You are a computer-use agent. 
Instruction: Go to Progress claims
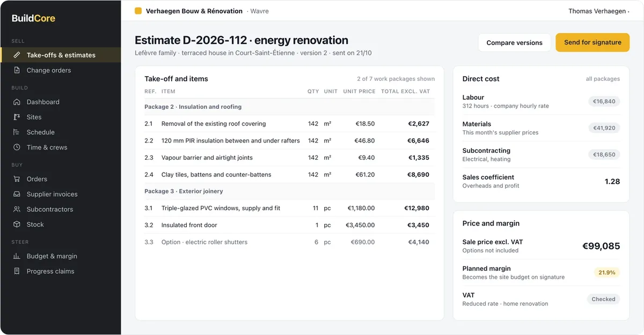[x=61, y=271]
